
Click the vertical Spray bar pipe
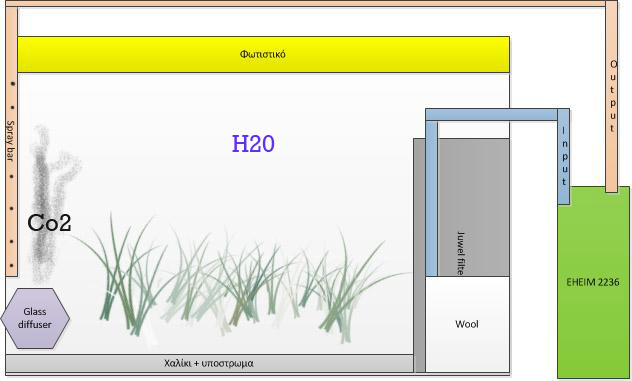point(11,141)
